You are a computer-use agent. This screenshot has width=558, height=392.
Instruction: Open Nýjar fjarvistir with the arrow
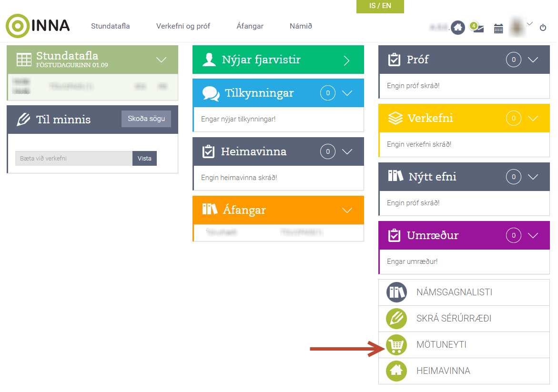[x=346, y=60]
